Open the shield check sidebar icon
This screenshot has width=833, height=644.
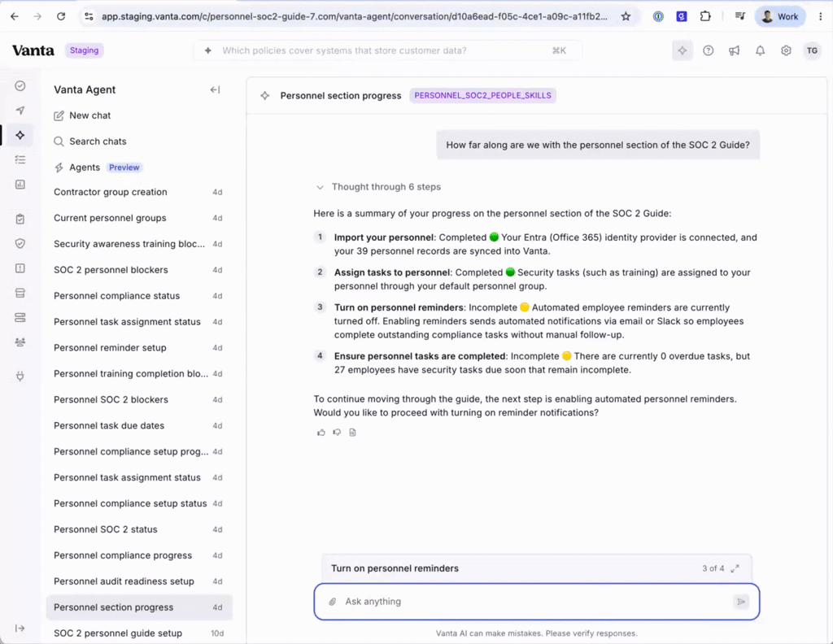point(20,243)
